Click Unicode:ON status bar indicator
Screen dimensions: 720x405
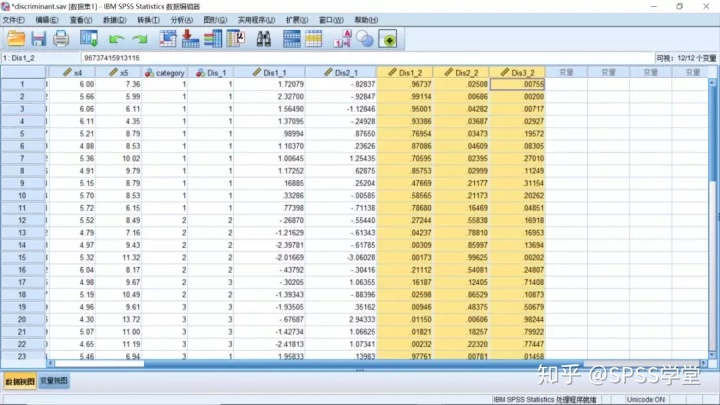pos(646,399)
